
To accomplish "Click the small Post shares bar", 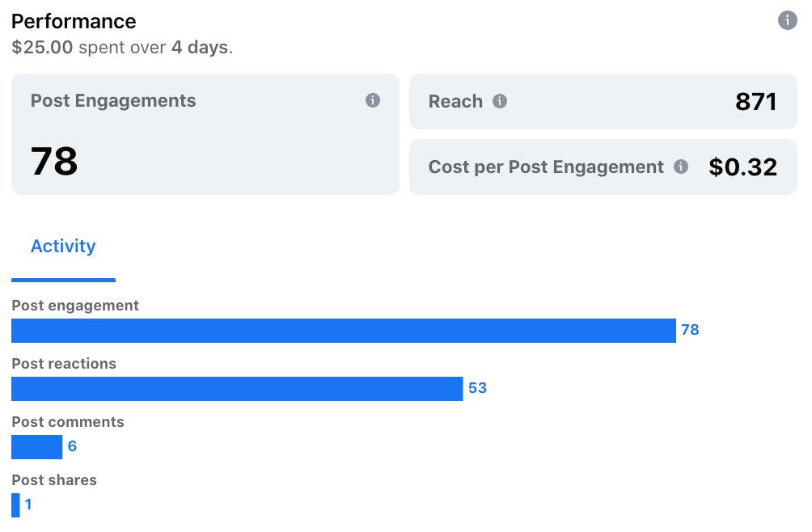I will [x=15, y=505].
